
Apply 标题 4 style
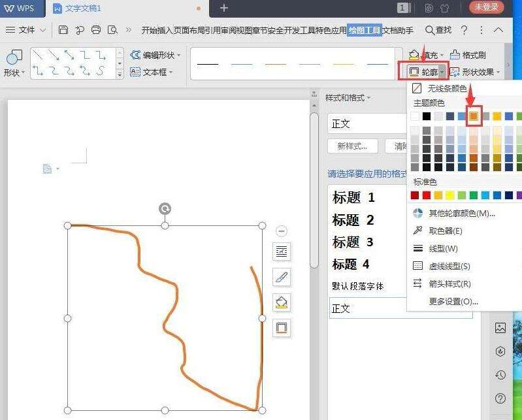(x=351, y=265)
